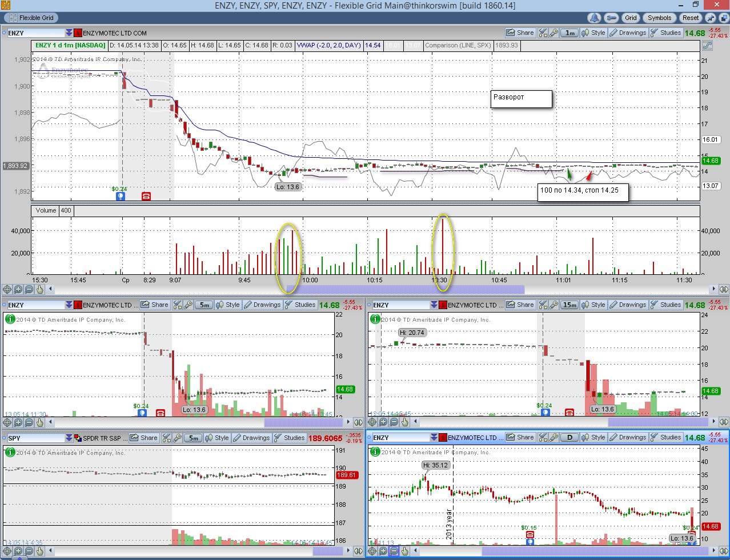Click the SPY symbol input field

coord(35,438)
